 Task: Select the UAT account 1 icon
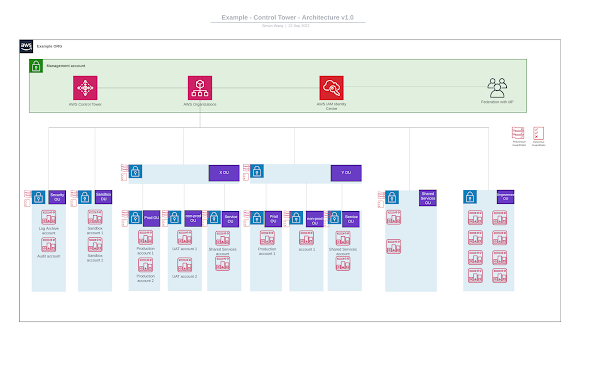point(185,238)
